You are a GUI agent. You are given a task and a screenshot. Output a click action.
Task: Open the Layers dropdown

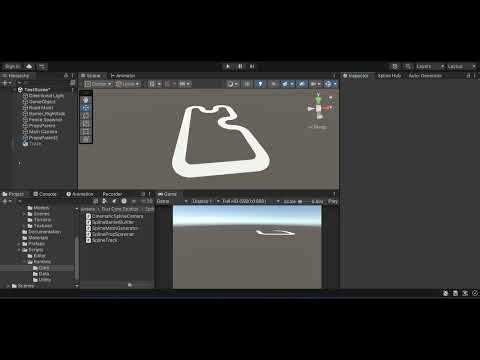click(x=430, y=66)
